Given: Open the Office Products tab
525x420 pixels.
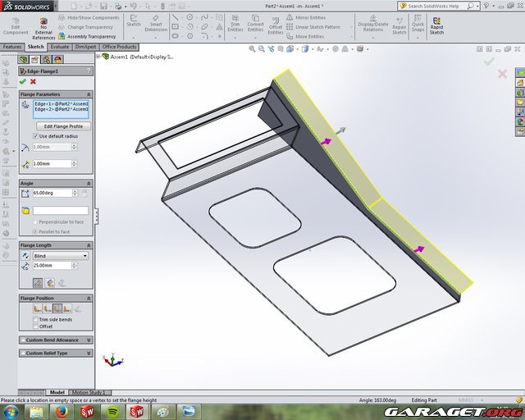Looking at the screenshot, I should coord(119,47).
